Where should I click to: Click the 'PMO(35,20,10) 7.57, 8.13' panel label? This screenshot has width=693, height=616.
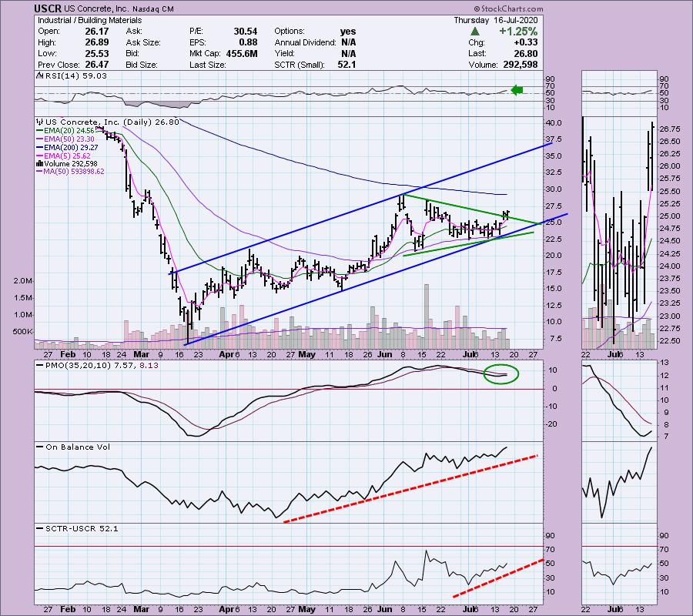click(102, 366)
